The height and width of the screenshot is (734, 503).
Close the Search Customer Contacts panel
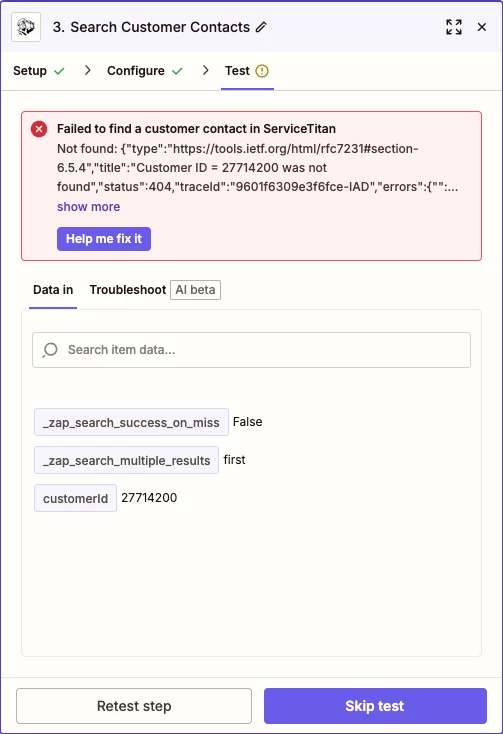pos(481,27)
